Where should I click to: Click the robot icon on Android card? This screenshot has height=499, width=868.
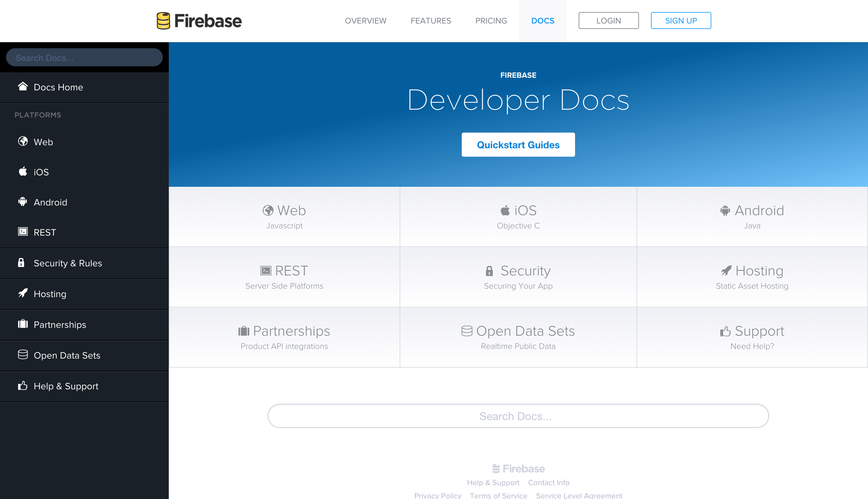point(725,210)
